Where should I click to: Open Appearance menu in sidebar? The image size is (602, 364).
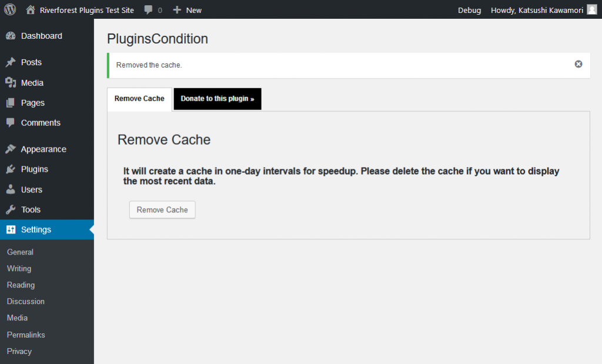[44, 149]
